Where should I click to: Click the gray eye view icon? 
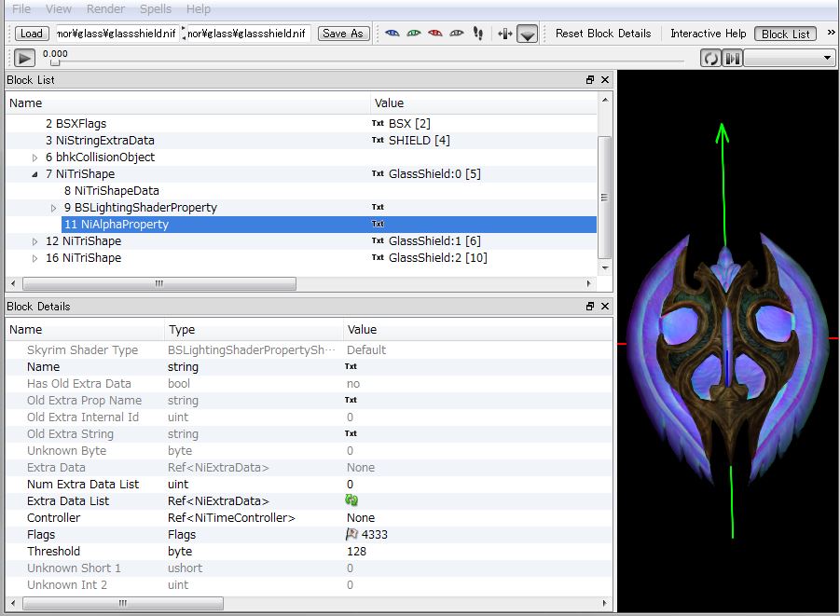[x=457, y=34]
